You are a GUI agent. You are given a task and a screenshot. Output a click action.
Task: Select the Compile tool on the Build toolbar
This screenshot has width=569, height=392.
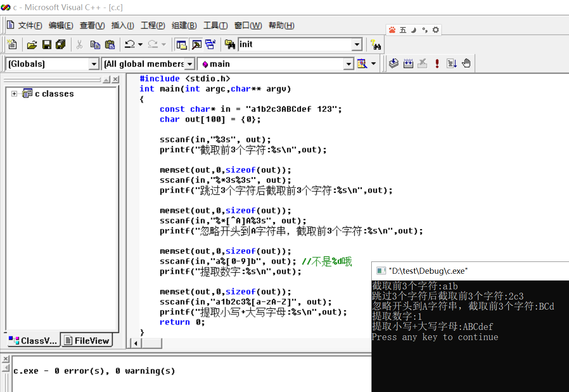[394, 63]
